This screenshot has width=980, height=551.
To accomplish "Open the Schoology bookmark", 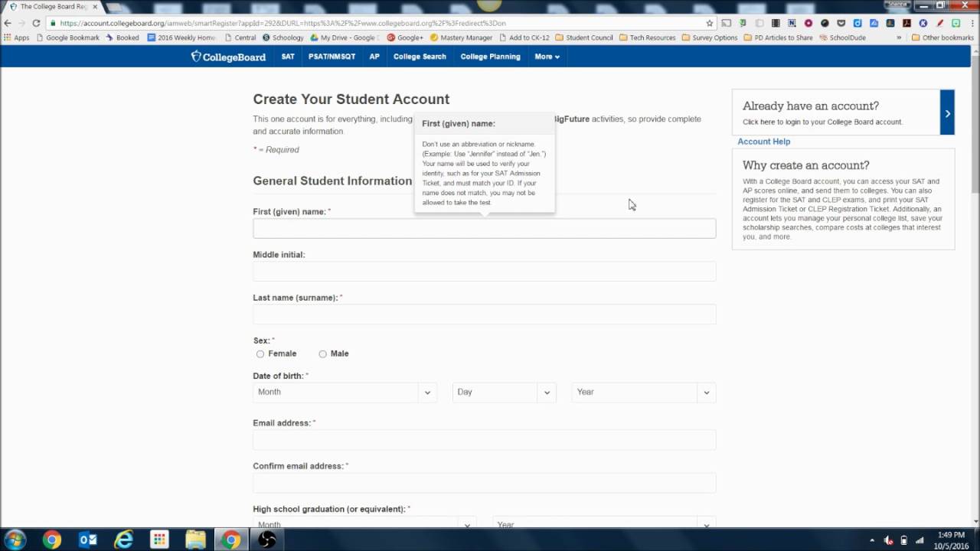I will [x=283, y=37].
